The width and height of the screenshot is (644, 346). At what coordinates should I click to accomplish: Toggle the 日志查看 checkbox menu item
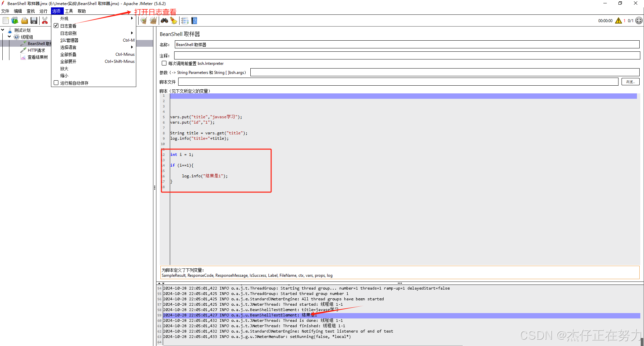[56, 26]
